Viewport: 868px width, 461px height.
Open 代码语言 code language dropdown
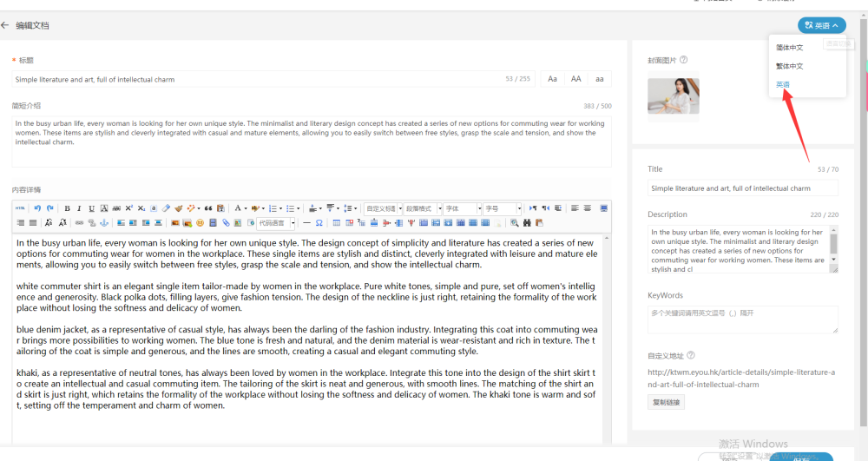point(276,223)
